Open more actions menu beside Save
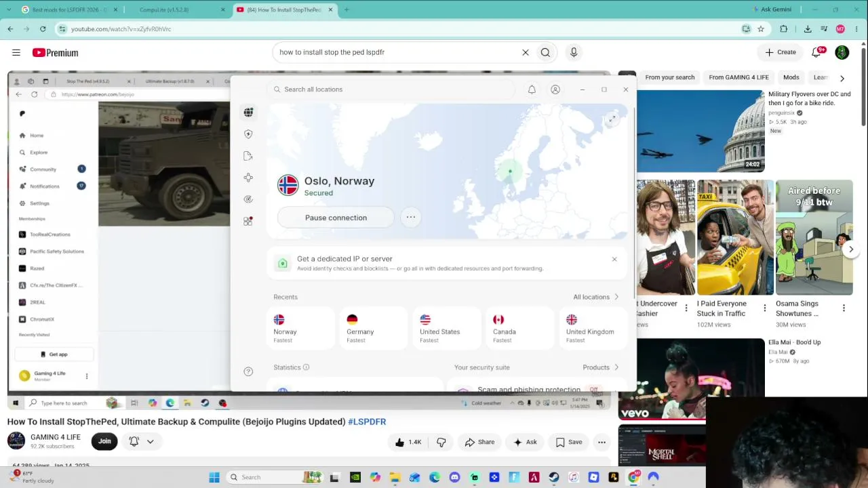The image size is (868, 488). pyautogui.click(x=601, y=442)
